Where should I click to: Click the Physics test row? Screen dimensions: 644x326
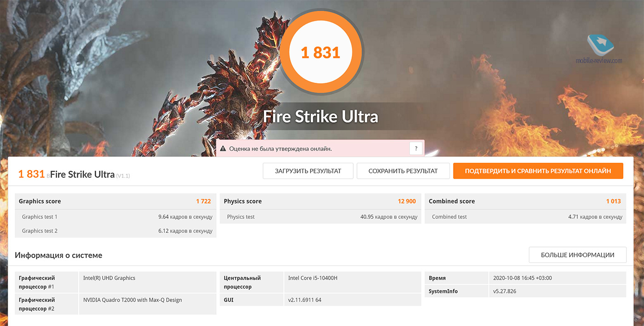point(320,217)
